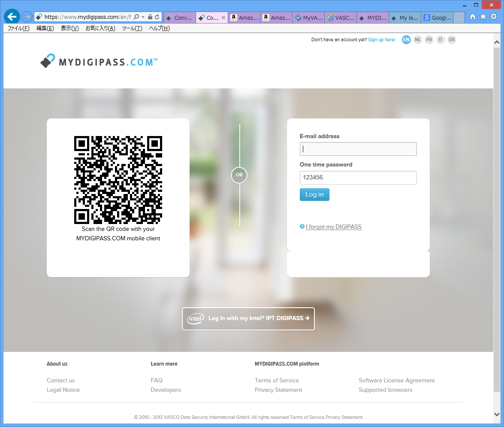Screen dimensions: 504x427
Task: Select FR language button
Action: pyautogui.click(x=429, y=39)
